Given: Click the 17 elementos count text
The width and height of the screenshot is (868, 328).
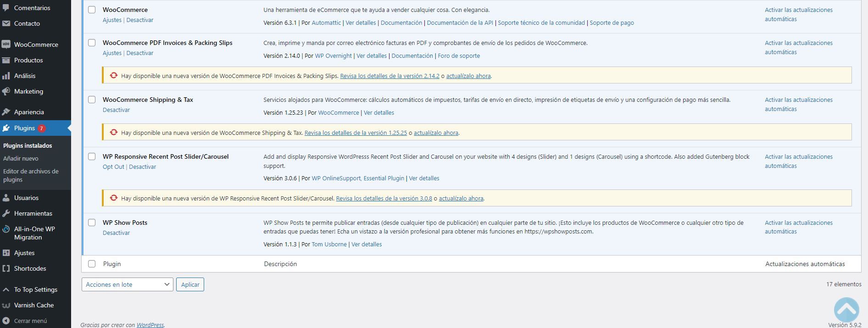Looking at the screenshot, I should [844, 284].
